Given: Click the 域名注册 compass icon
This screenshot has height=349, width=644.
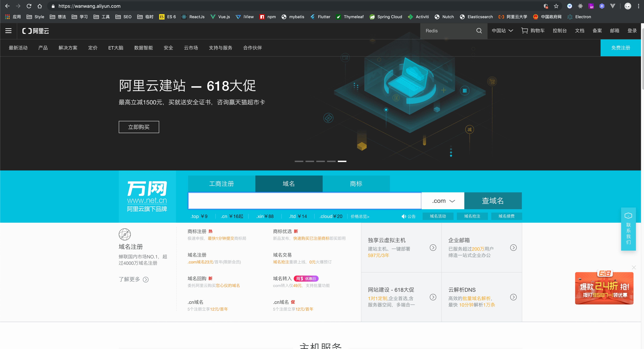Looking at the screenshot, I should 125,235.
